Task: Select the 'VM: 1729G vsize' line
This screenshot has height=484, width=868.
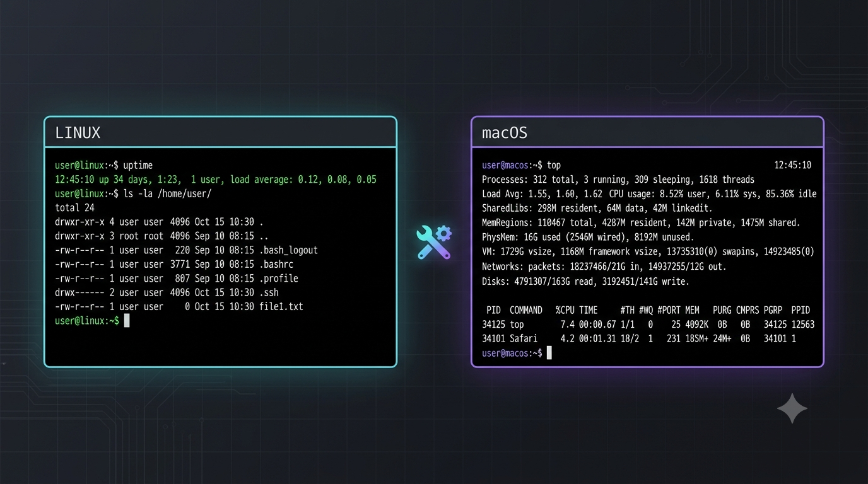Action: (648, 252)
